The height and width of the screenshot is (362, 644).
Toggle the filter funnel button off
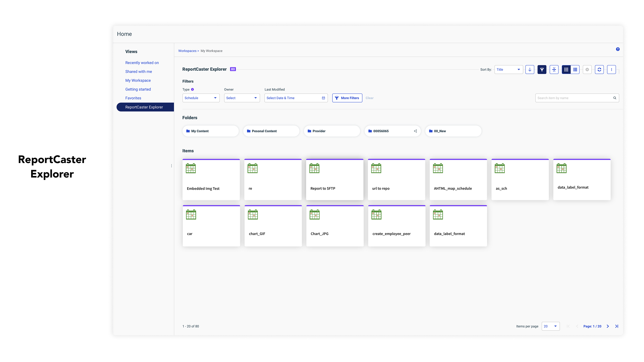(542, 69)
